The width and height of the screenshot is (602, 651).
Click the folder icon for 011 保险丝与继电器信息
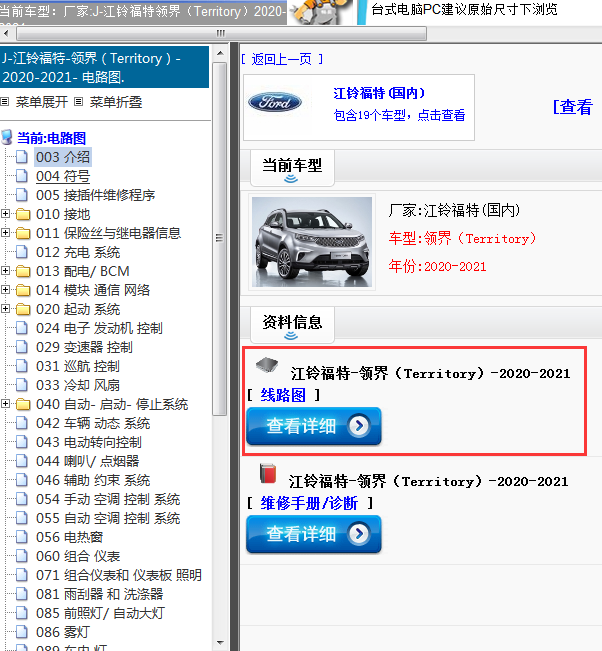(23, 233)
